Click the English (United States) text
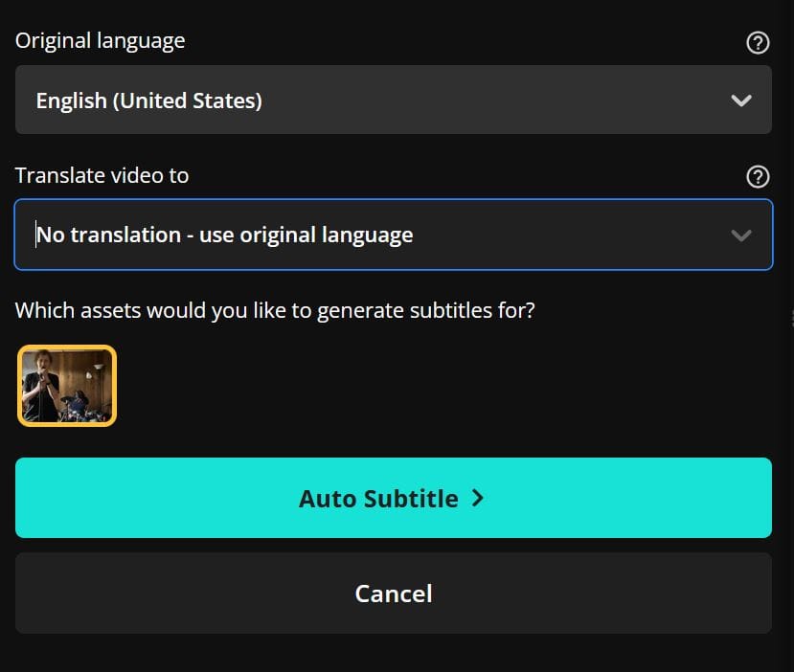 pyautogui.click(x=148, y=101)
